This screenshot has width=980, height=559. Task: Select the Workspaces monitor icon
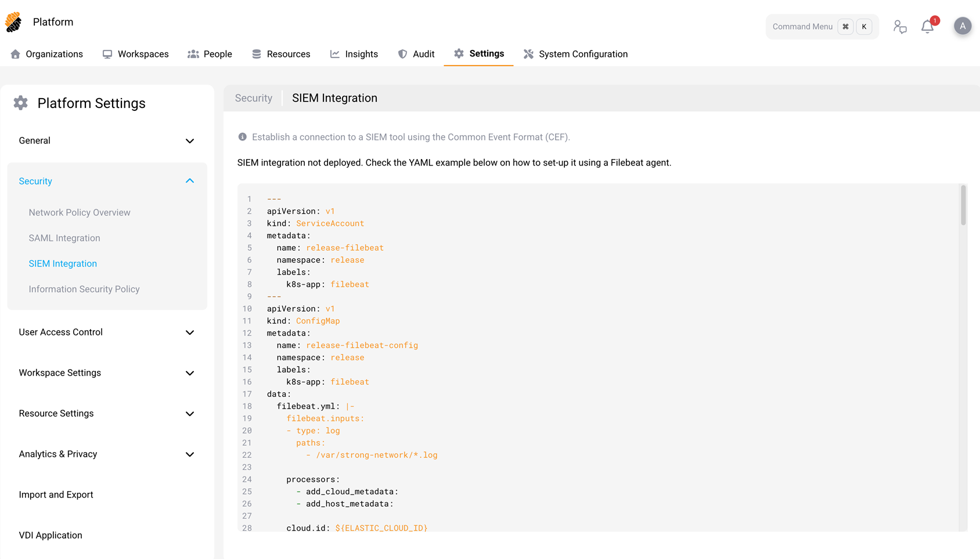[107, 53]
